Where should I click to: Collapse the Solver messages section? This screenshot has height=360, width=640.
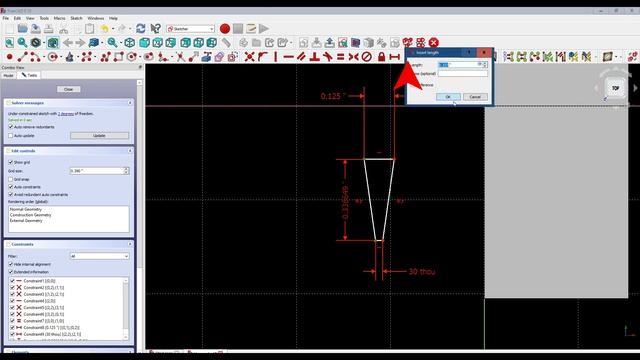point(130,103)
